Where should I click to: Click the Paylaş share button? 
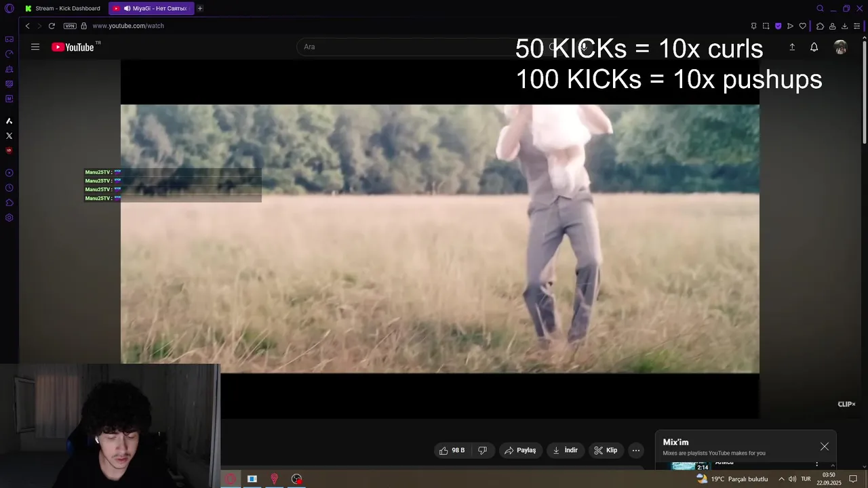click(x=520, y=450)
